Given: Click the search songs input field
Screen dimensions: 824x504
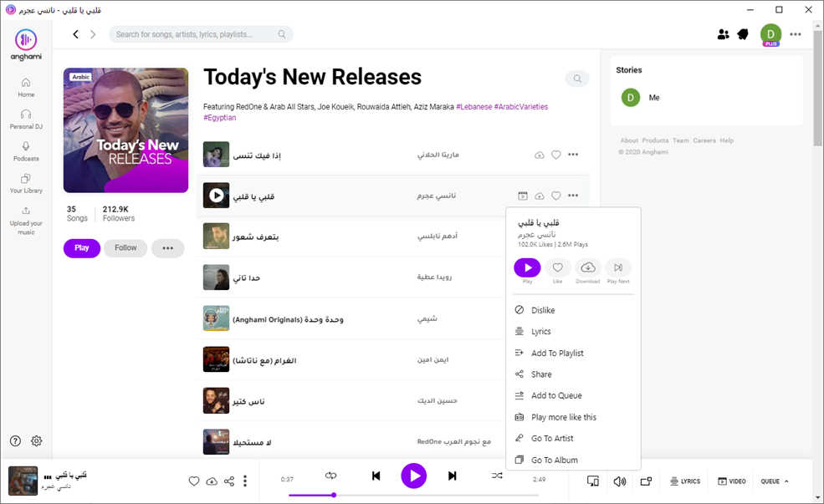Looking at the screenshot, I should [201, 34].
